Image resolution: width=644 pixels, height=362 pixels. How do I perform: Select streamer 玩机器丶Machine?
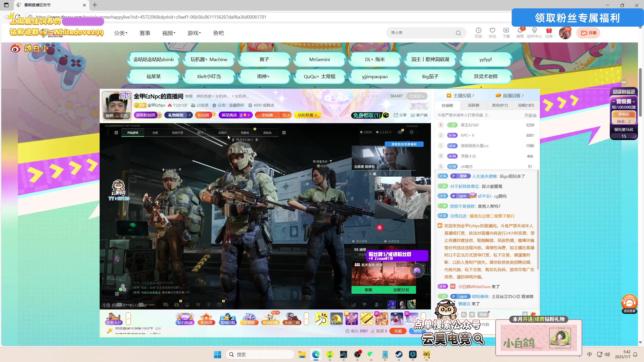209,60
